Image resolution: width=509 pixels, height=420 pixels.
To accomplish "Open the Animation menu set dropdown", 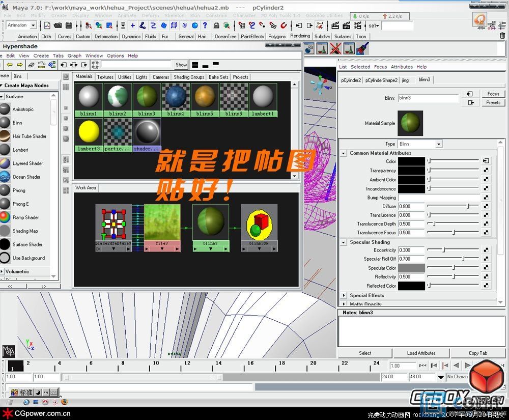I will tap(33, 25).
